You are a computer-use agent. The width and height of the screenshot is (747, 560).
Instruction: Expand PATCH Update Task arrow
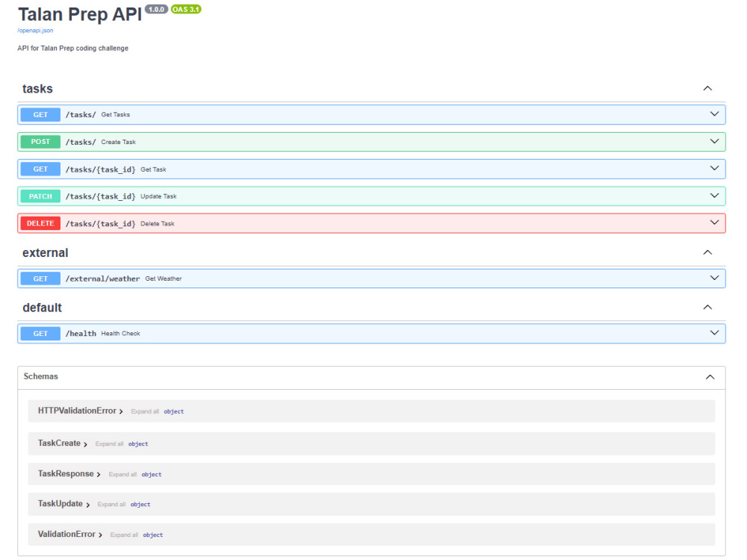coord(714,196)
